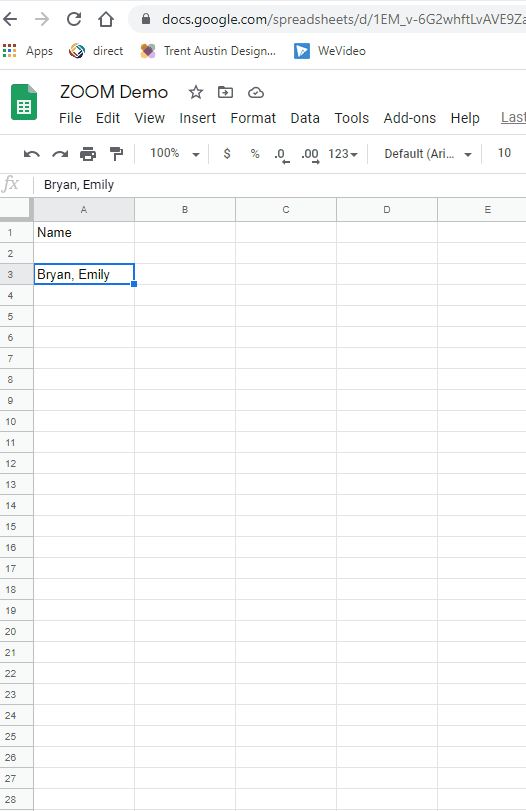
Task: Click the formula bar with Bryan, Emily
Action: pyautogui.click(x=282, y=185)
